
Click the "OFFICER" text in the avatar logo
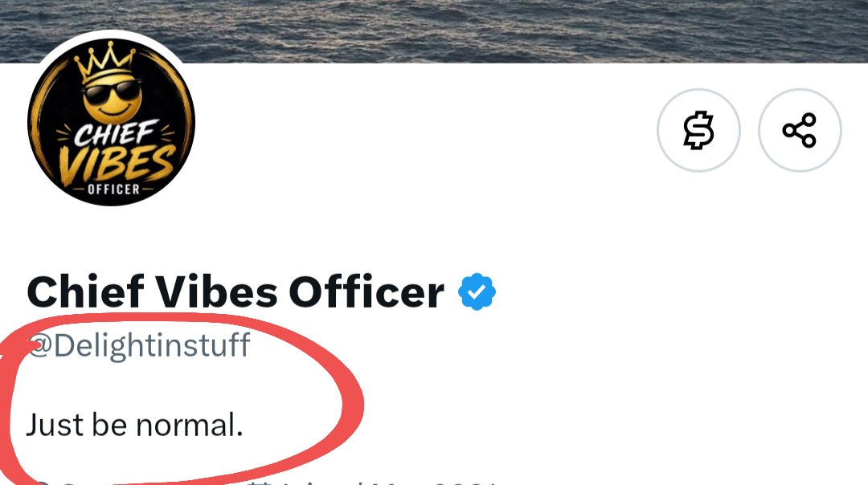tap(113, 190)
